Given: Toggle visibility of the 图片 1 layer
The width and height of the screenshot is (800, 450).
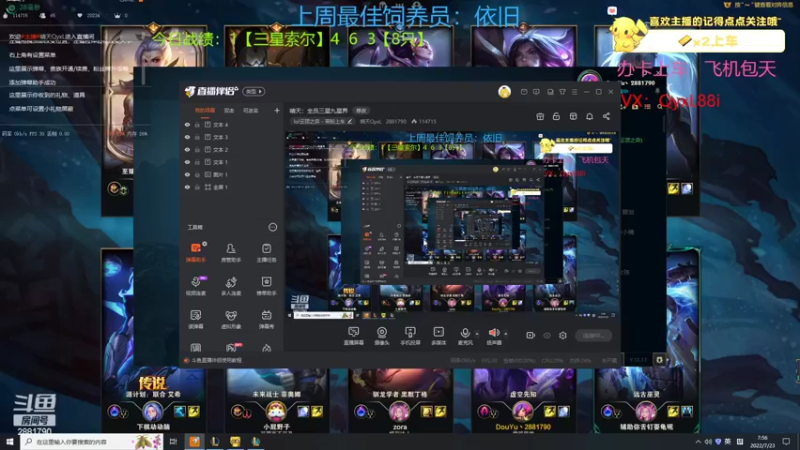Looking at the screenshot, I should pos(187,174).
